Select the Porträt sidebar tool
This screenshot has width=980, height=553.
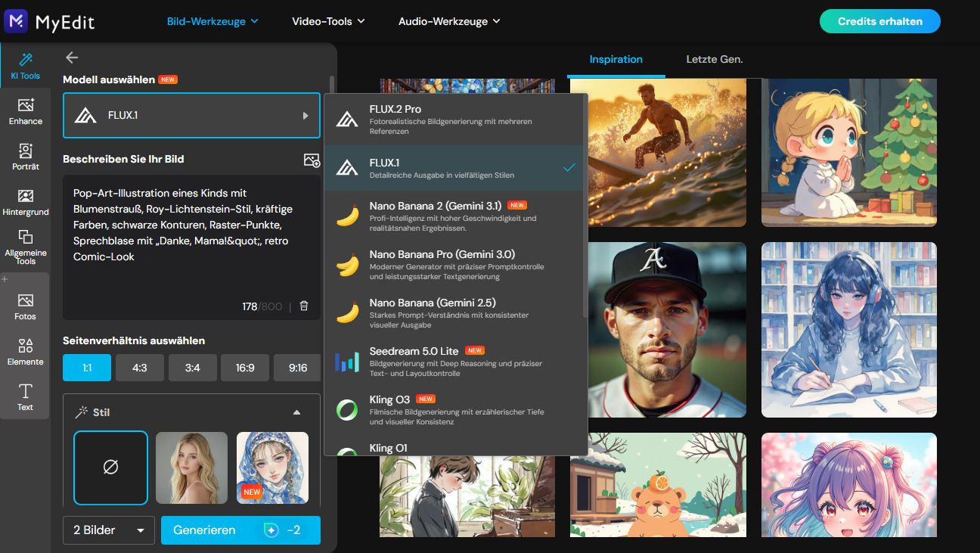pyautogui.click(x=25, y=157)
